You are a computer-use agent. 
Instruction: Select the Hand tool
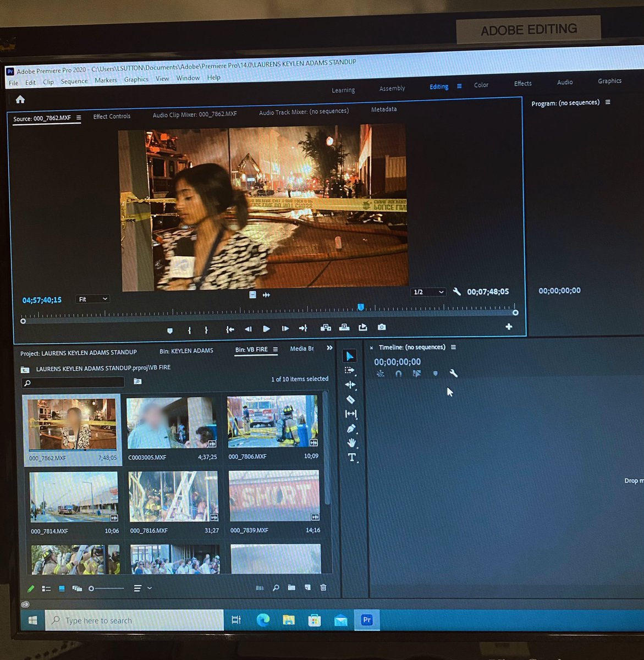click(x=351, y=442)
